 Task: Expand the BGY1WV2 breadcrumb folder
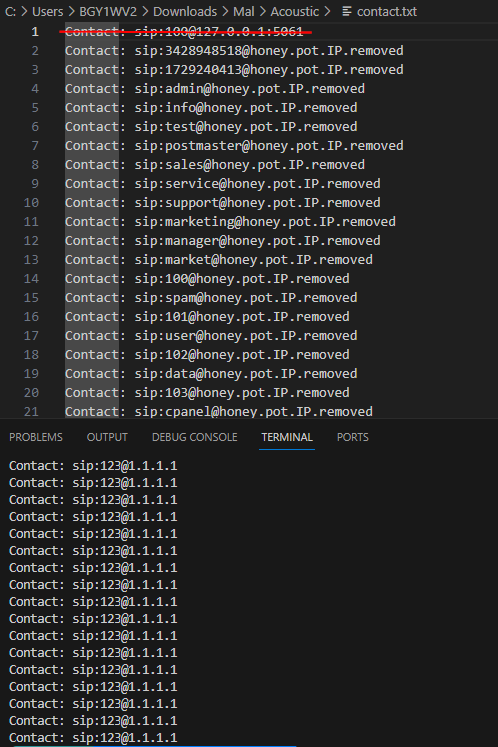pyautogui.click(x=108, y=11)
